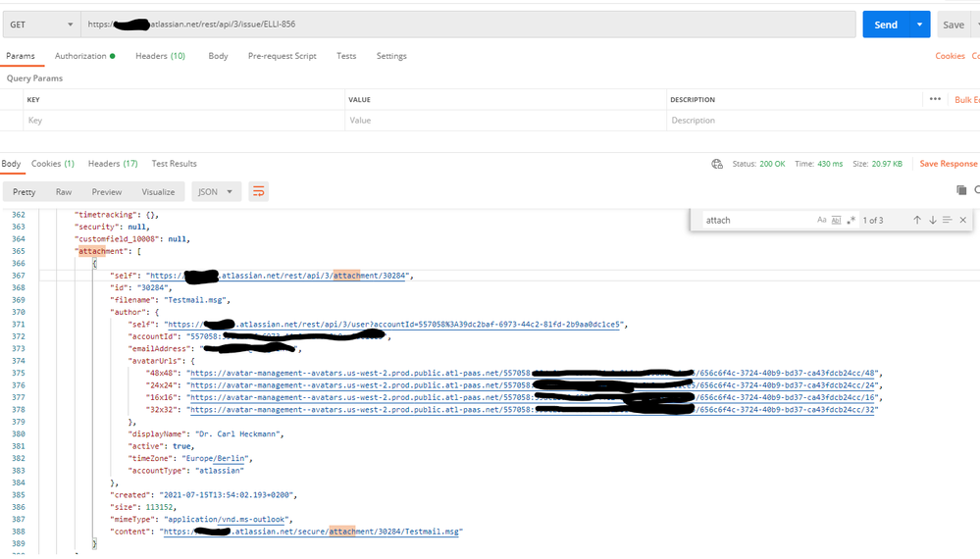Image resolution: width=980 pixels, height=559 pixels.
Task: Close the find box
Action: click(x=962, y=220)
